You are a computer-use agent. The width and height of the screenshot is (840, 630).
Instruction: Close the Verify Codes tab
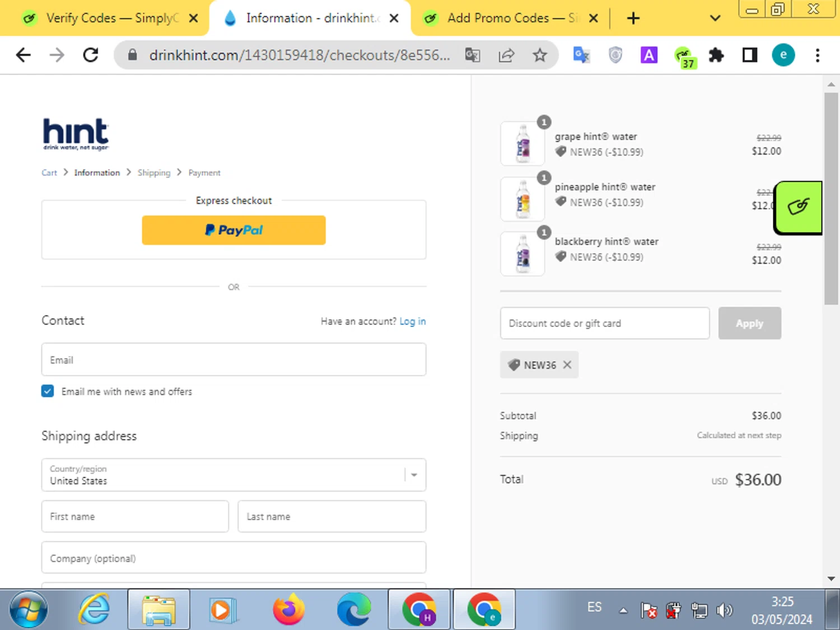point(193,18)
